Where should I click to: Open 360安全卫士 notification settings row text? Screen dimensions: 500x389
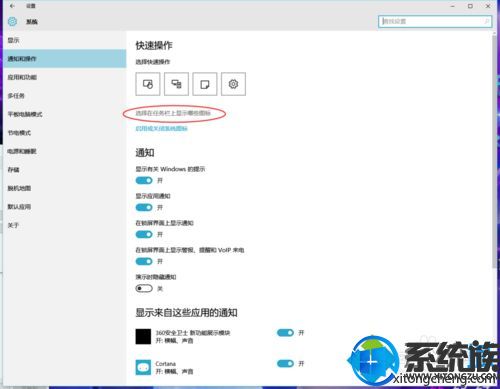point(193,337)
